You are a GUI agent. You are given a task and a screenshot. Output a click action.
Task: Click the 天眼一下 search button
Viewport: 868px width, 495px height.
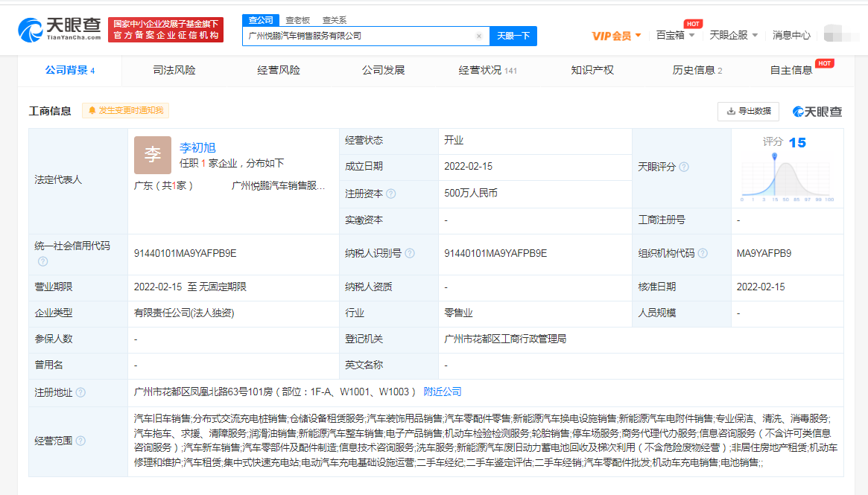[513, 36]
